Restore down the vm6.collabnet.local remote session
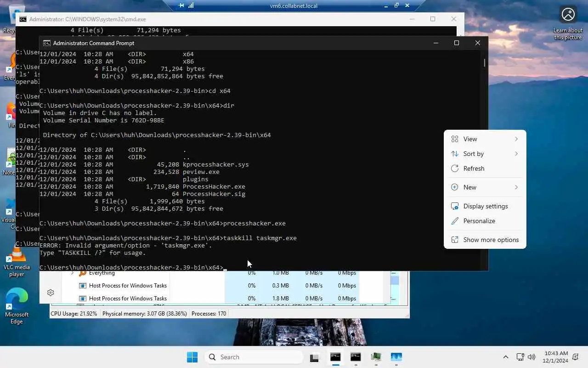Screen dimensions: 588x368 click(396, 6)
